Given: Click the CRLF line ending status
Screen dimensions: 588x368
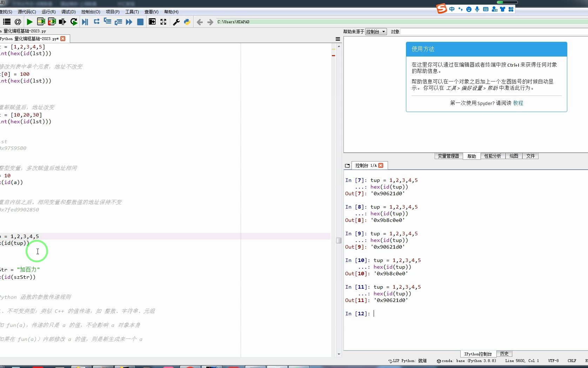Looking at the screenshot, I should tap(572, 361).
